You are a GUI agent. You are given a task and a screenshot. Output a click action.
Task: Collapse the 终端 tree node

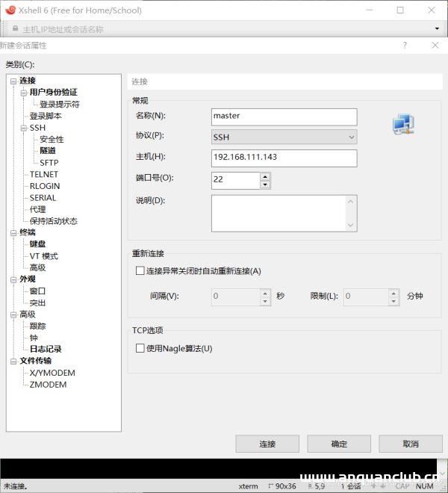[13, 233]
